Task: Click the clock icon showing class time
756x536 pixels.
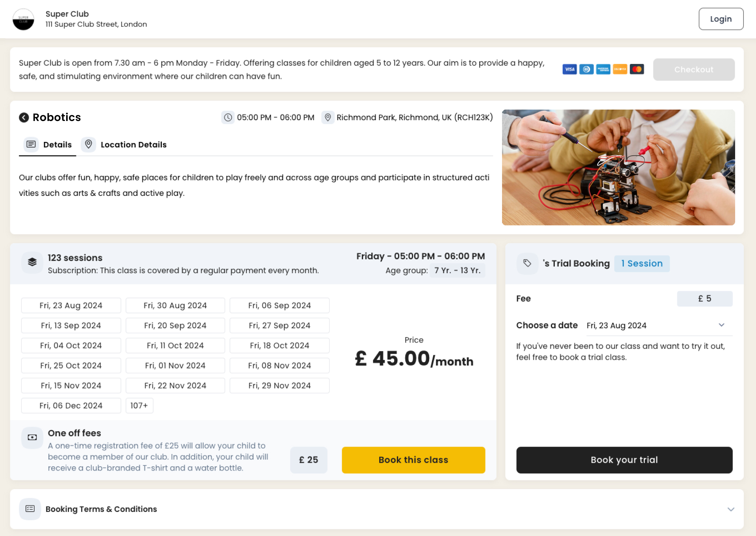Action: tap(228, 117)
